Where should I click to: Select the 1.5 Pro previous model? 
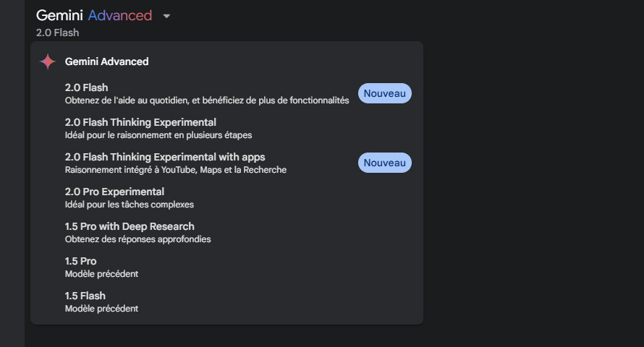226,267
